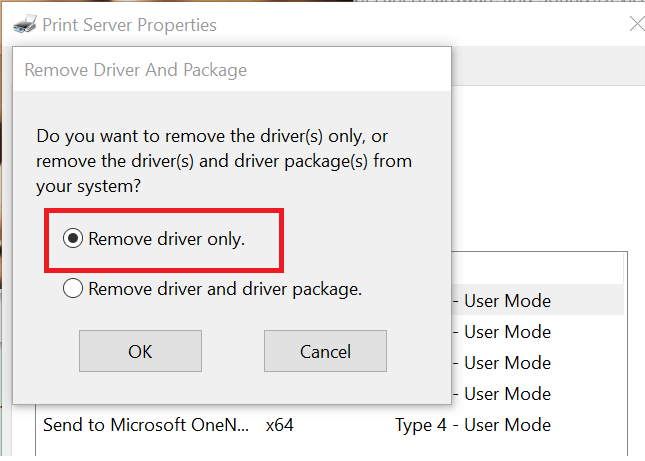Screen dimensions: 645x461
Task: Click "Remove driver and driver package." label text
Action: [x=225, y=289]
